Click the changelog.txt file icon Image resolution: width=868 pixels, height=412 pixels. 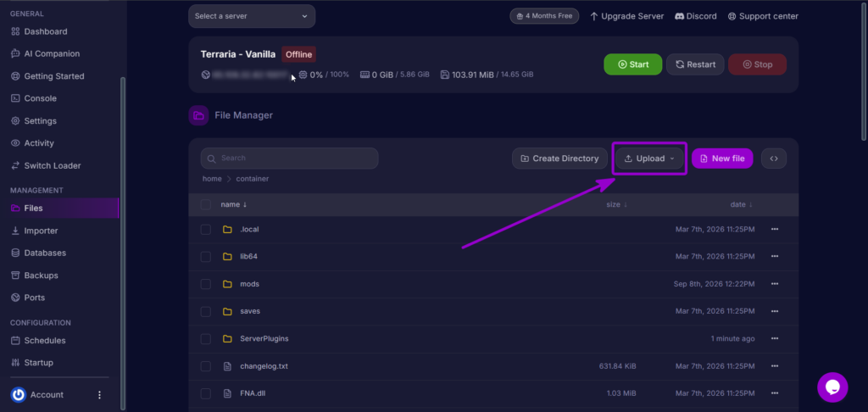point(227,366)
